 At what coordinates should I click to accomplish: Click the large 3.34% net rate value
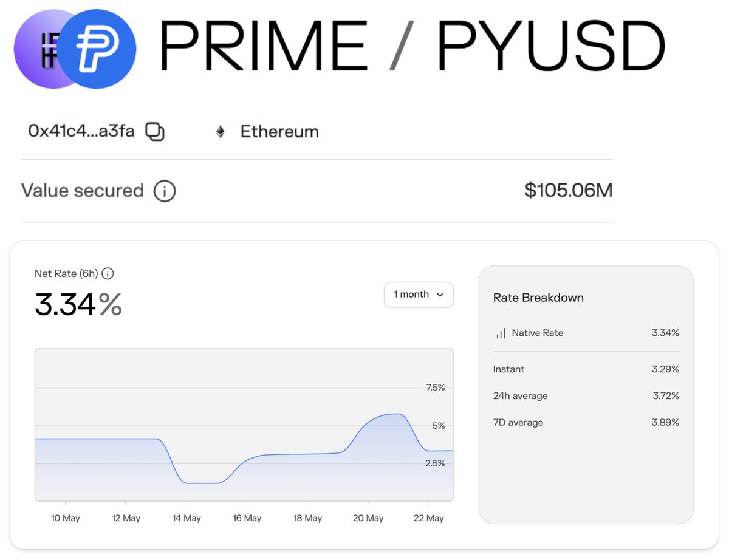click(78, 304)
